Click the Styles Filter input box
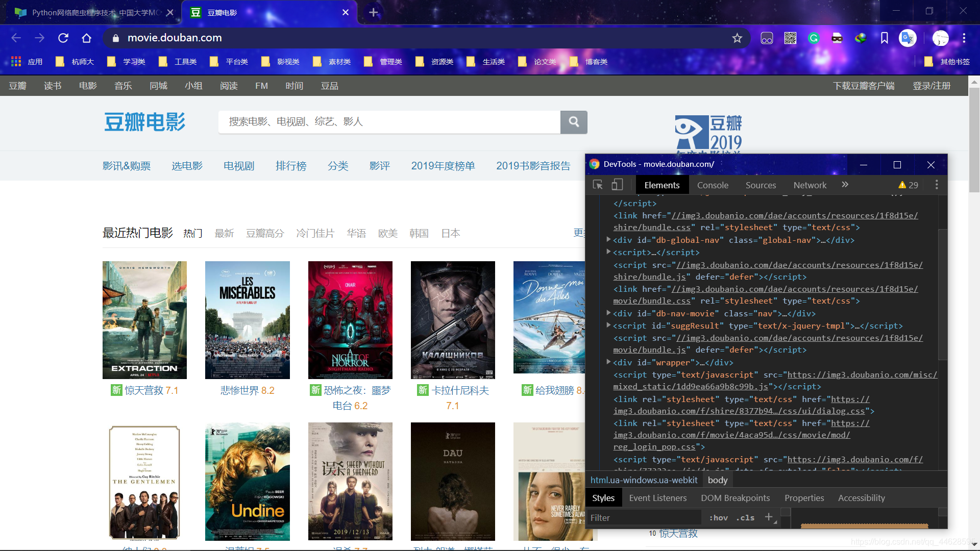The width and height of the screenshot is (980, 551). point(644,518)
